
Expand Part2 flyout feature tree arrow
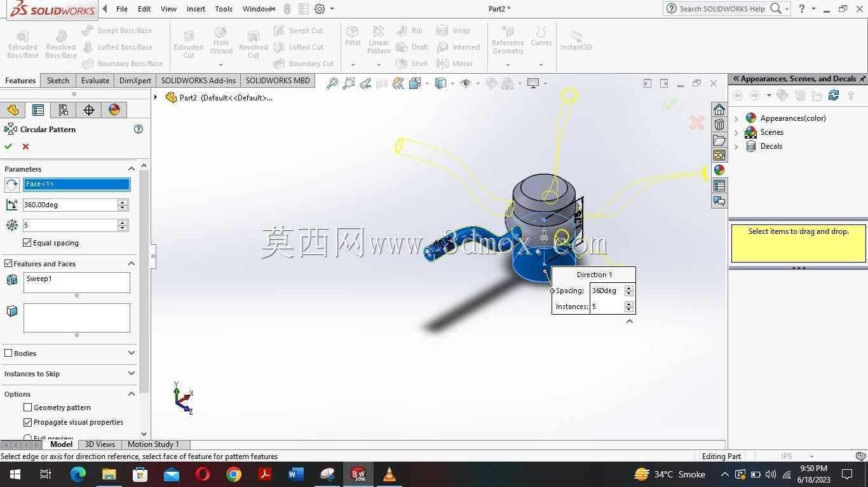click(156, 97)
